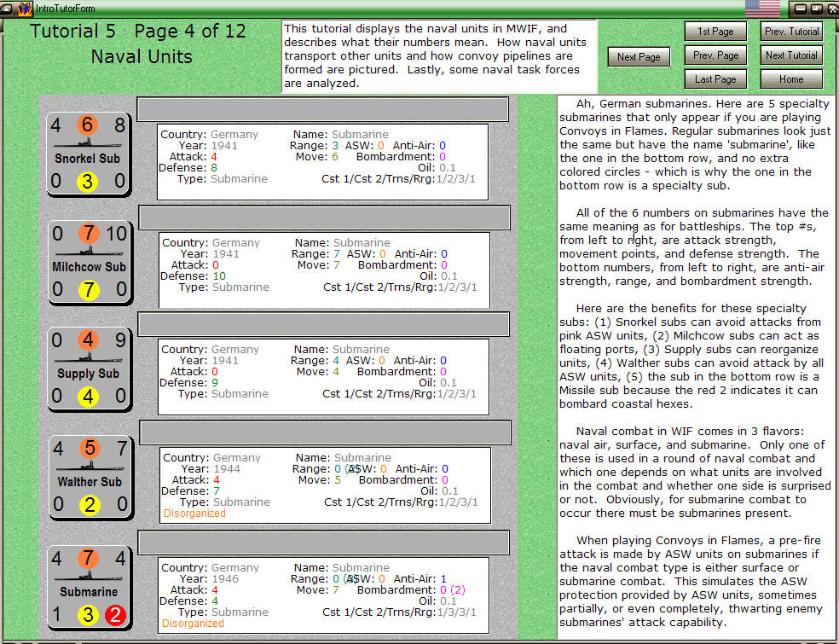The width and height of the screenshot is (839, 644).
Task: Open the Next Tutorial
Action: (x=790, y=55)
